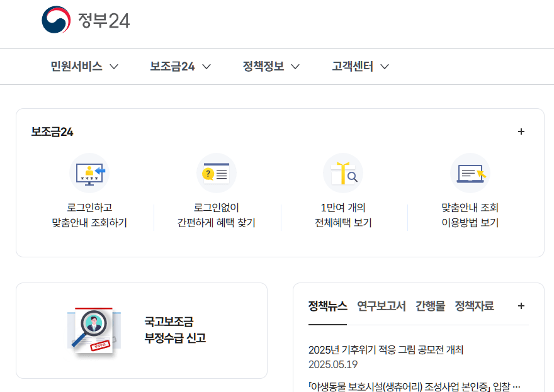Viewport: 554px width, 392px height.
Task: Switch to the 연구보고서 tab
Action: (x=378, y=306)
